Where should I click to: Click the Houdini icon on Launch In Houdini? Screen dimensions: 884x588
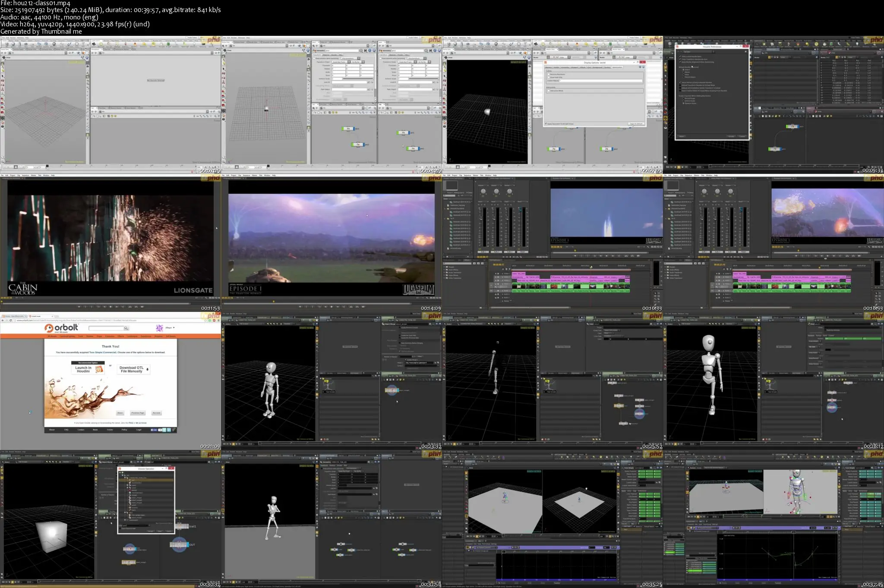(99, 369)
